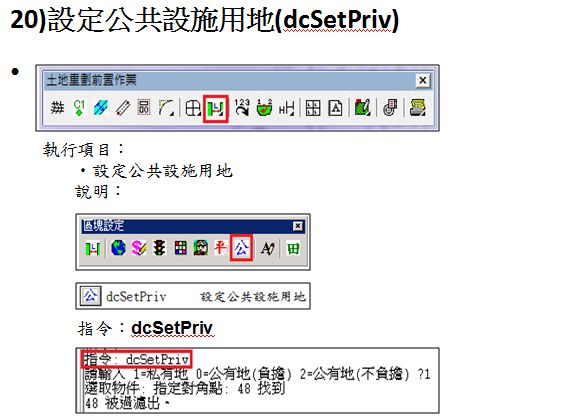Click the red-boxed block setting icon in top toolbar
This screenshot has width=581, height=420.
coord(215,109)
